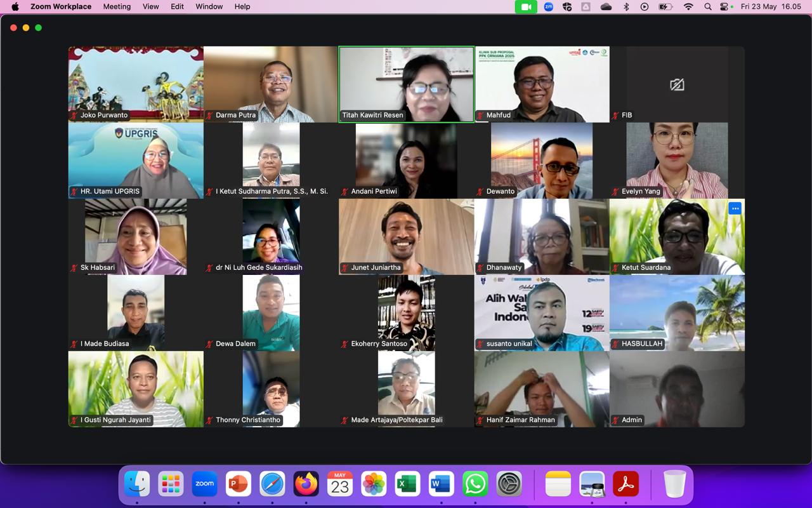
Task: Open Microsoft Excel in the Dock
Action: (407, 484)
